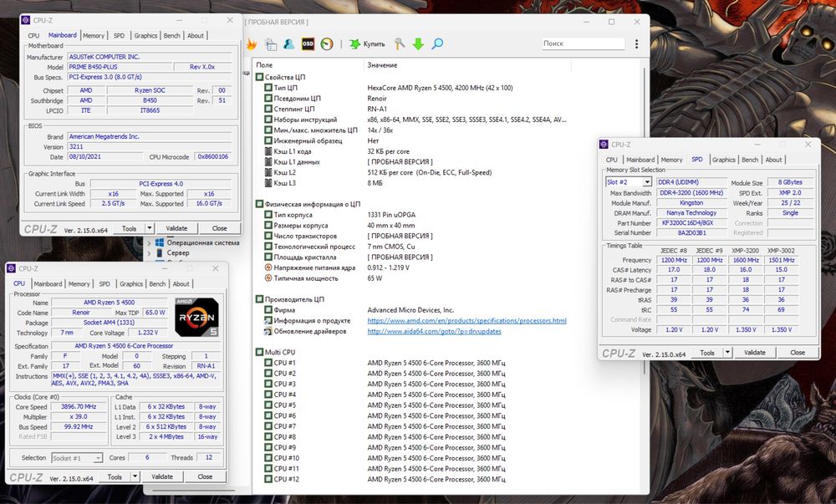Click the green star Купить icon
The image size is (836, 504).
click(354, 44)
